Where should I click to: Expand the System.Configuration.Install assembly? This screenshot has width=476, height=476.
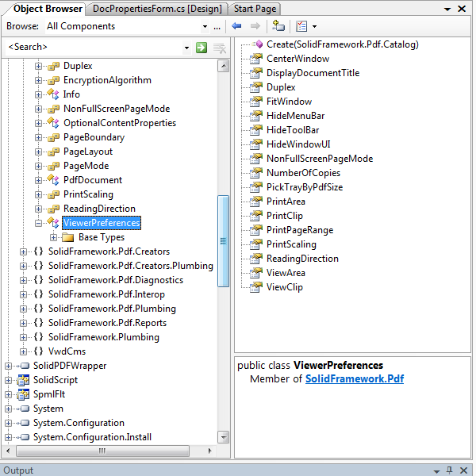click(8, 437)
